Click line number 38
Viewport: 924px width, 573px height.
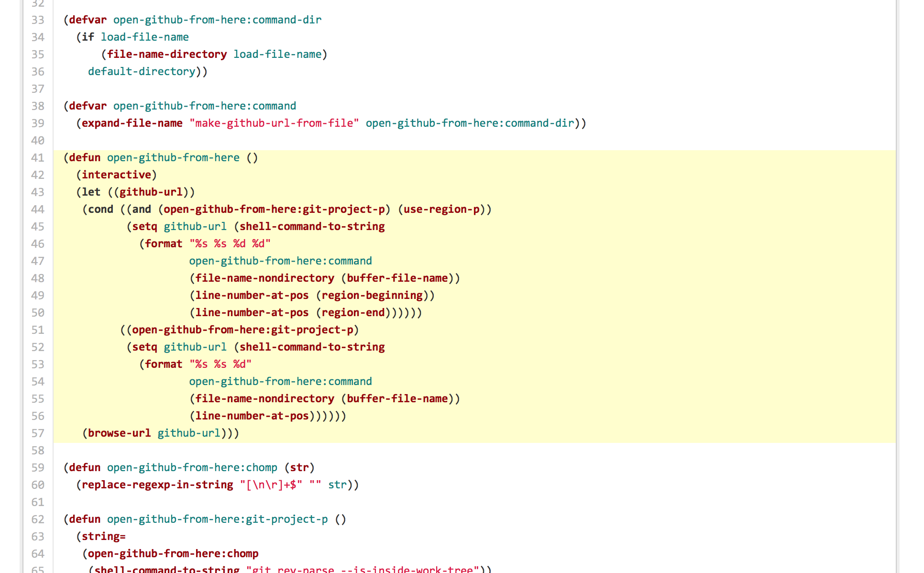pos(38,106)
